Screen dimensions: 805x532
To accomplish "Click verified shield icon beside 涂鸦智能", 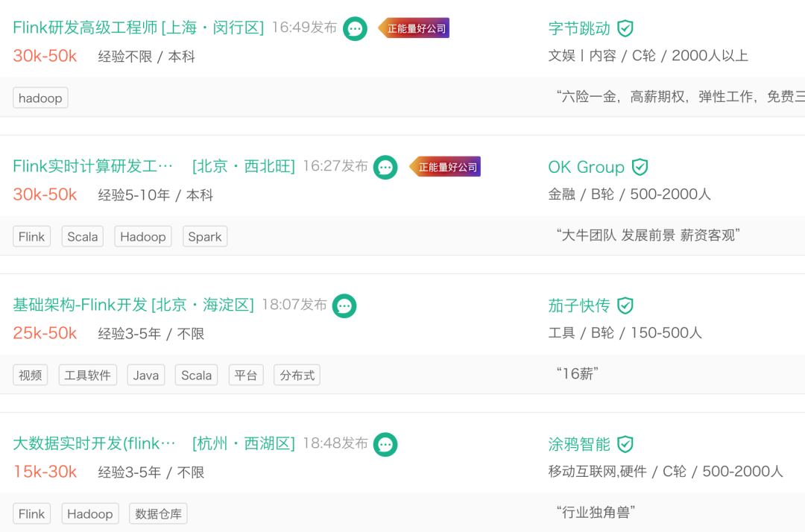I will pos(625,445).
